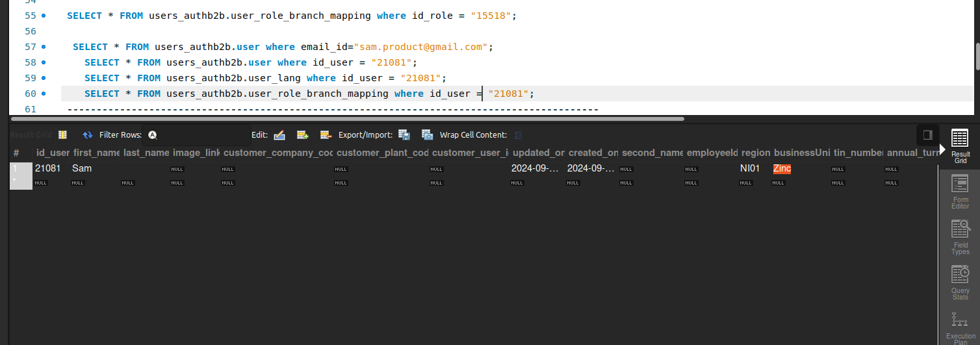Import records from external file
980x345 pixels.
(x=427, y=135)
